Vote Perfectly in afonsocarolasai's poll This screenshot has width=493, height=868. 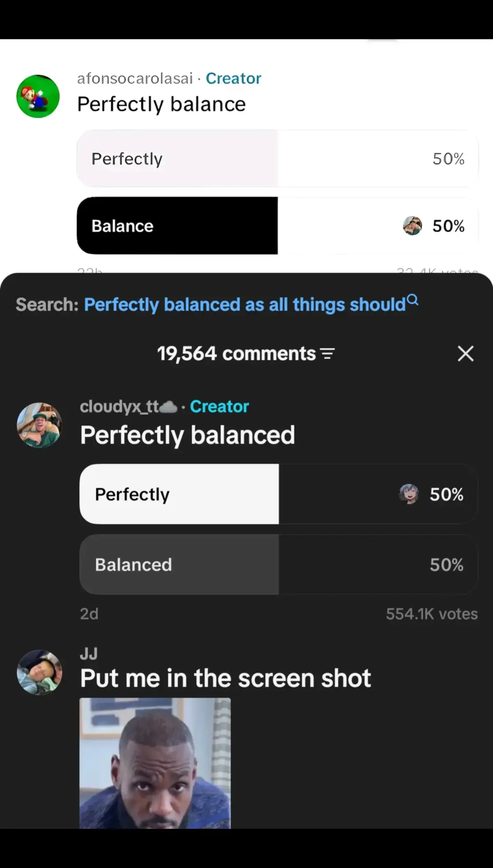[x=278, y=158]
